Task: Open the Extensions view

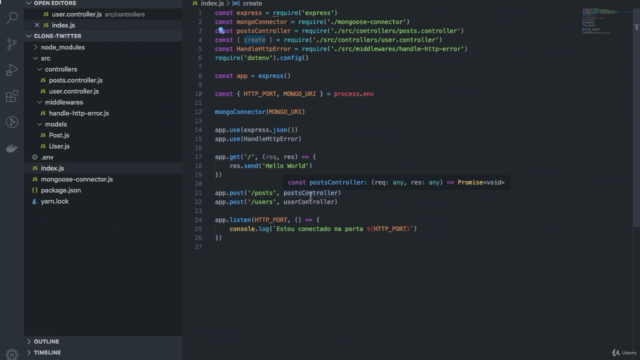Action: click(x=12, y=96)
